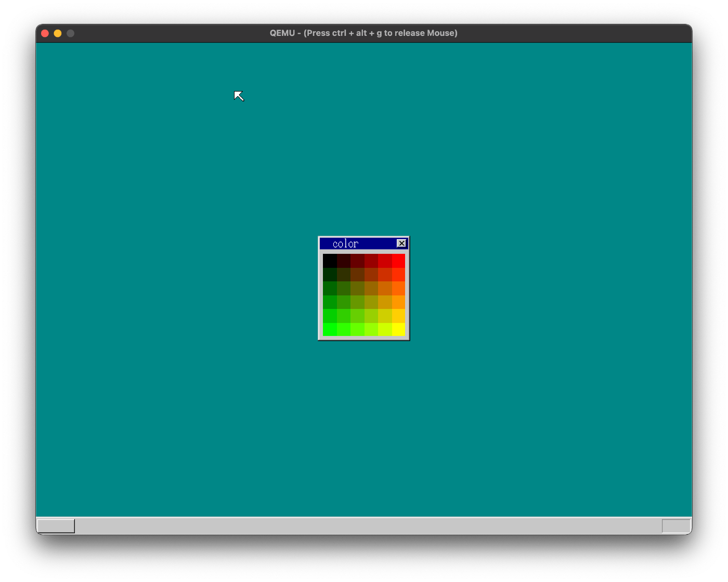Pick the pure yellow swatch ending the bottom row

point(398,329)
